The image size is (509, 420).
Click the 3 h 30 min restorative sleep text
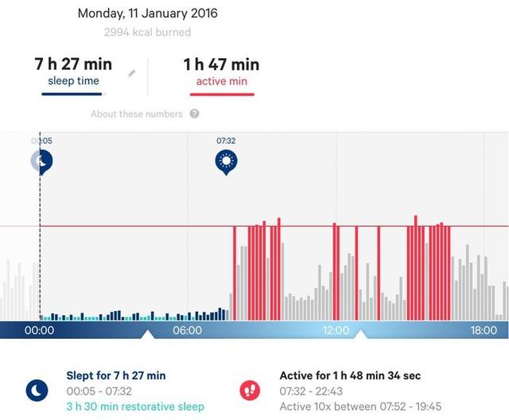click(135, 406)
